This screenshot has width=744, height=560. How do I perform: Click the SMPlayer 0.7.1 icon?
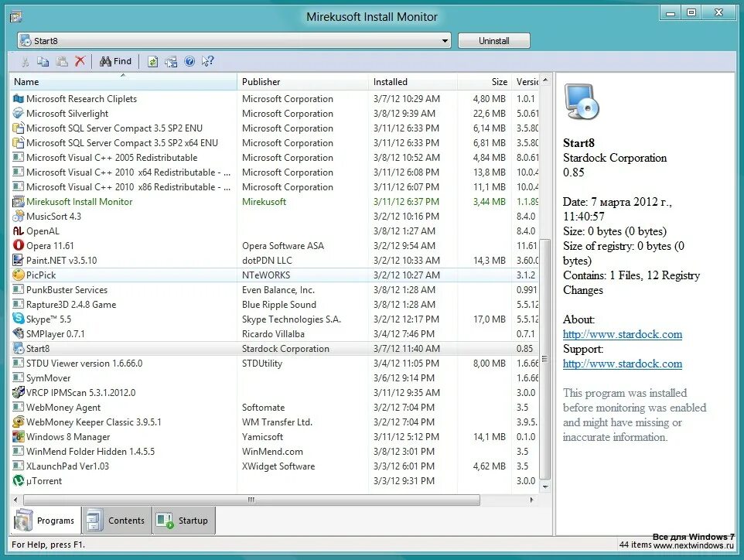pyautogui.click(x=18, y=333)
